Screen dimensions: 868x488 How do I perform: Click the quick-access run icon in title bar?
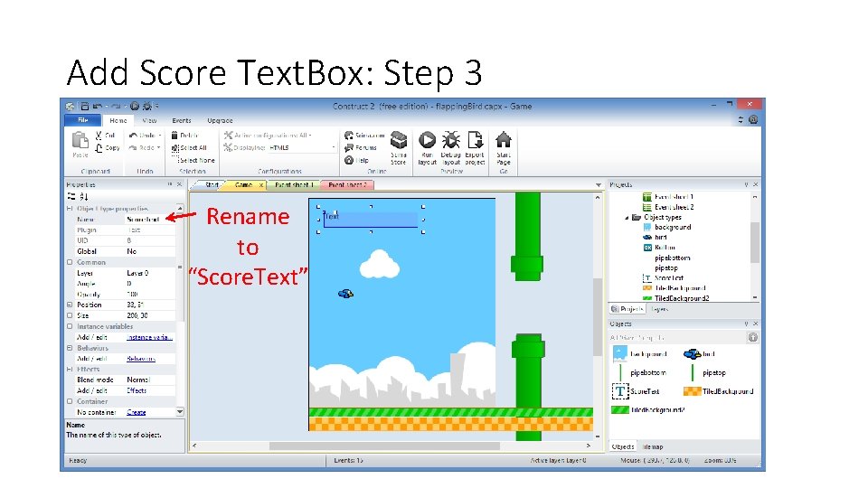point(135,107)
